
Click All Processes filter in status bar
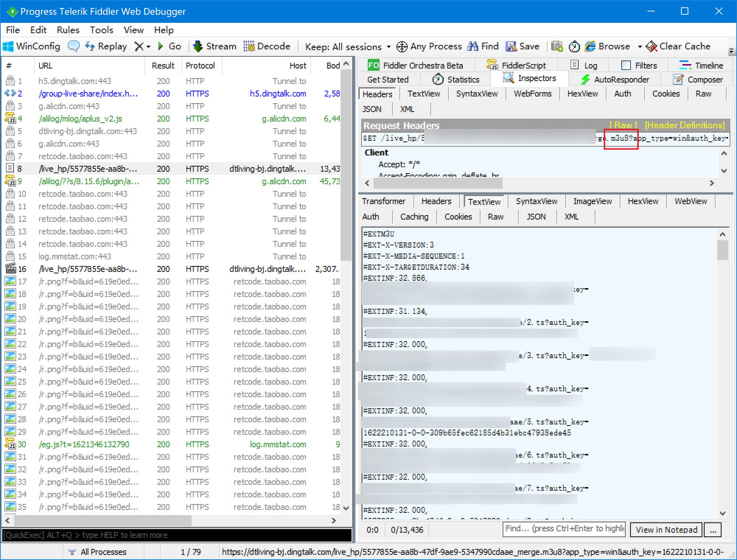pos(97,552)
